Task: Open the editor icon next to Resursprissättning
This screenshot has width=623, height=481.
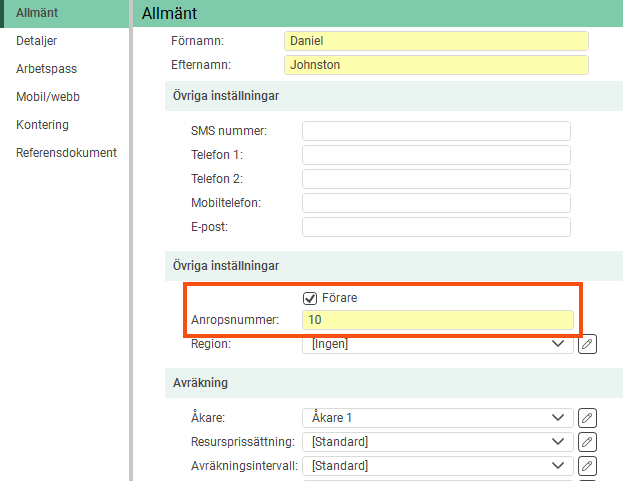Action: coord(587,441)
